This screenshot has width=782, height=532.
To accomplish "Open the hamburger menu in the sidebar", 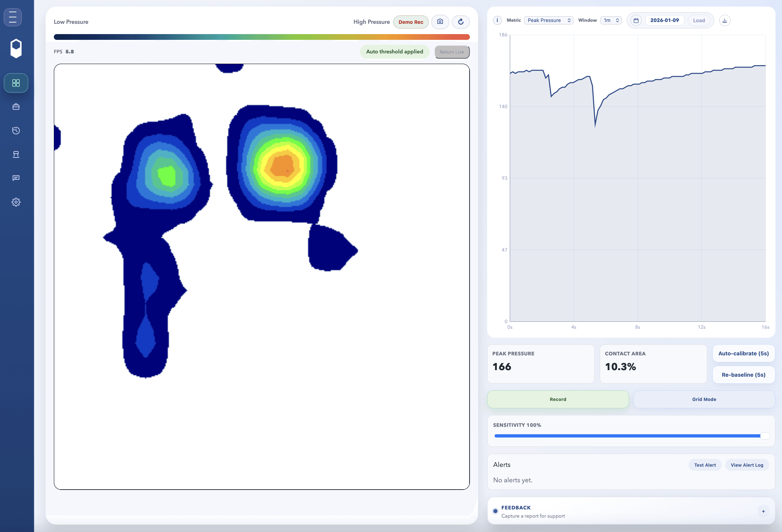I will click(x=13, y=17).
